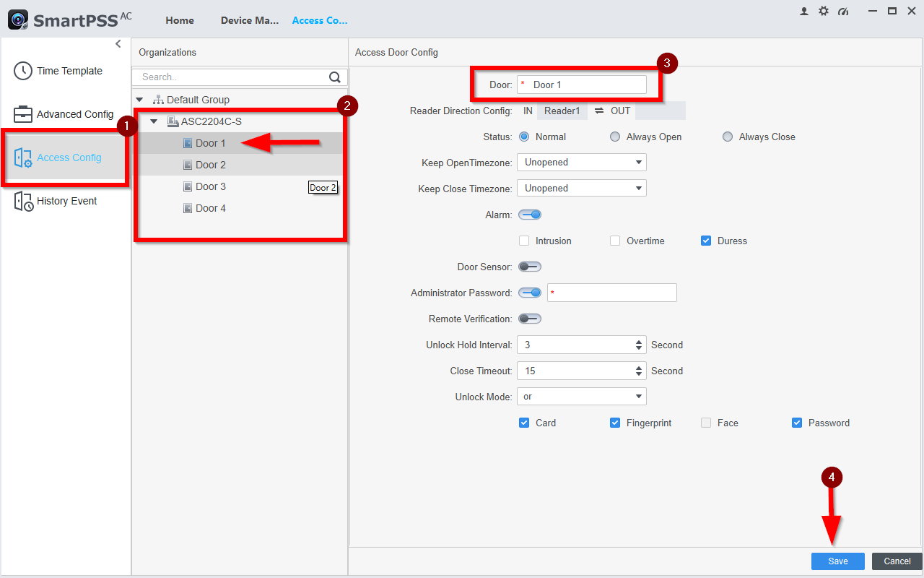The height and width of the screenshot is (578, 924).
Task: Swap reader direction with arrows icon
Action: pyautogui.click(x=599, y=111)
